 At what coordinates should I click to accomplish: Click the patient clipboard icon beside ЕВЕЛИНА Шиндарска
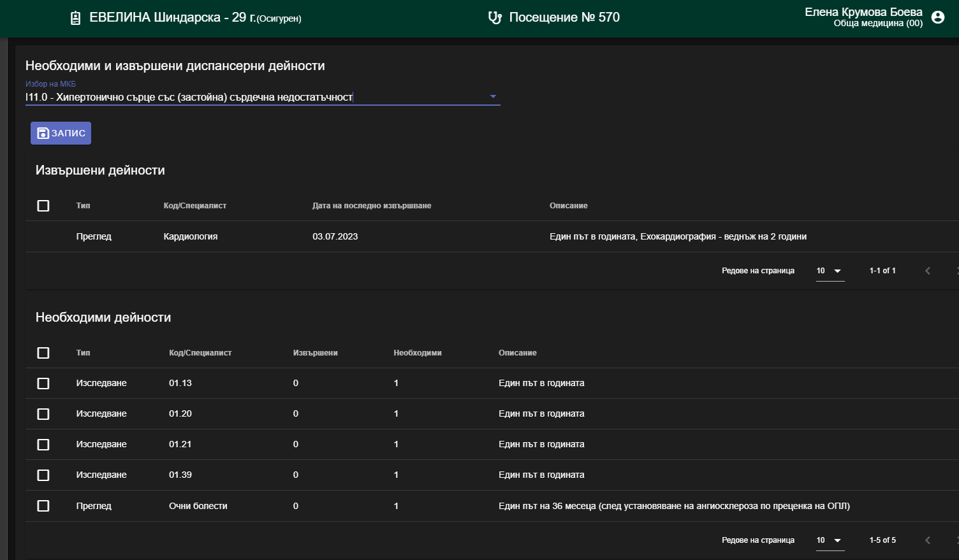click(x=75, y=18)
